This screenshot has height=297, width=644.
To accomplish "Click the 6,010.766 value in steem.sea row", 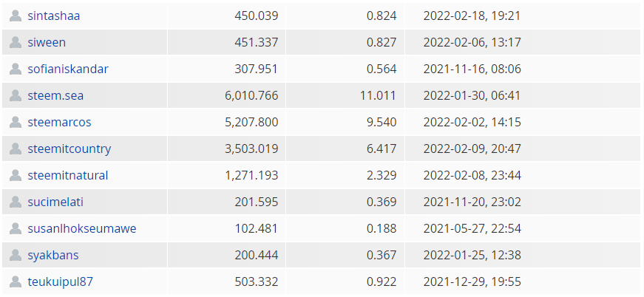I will click(251, 95).
